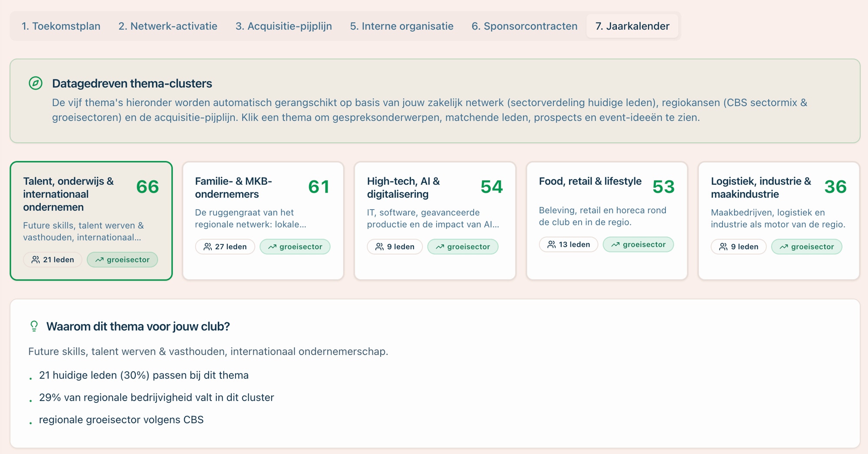This screenshot has width=868, height=454.
Task: Click score 36 on Logistiek card
Action: pos(835,187)
